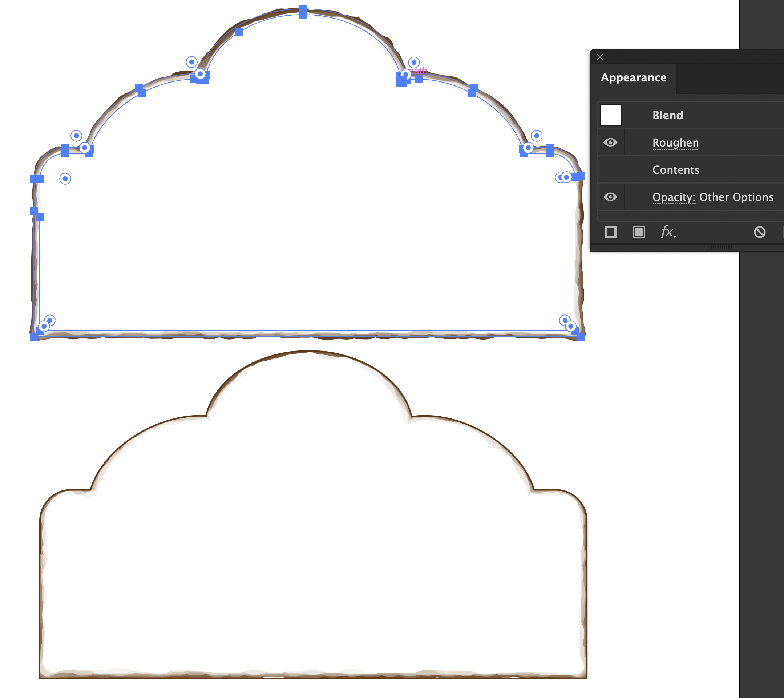Click the Add New Stroke icon
Screen dimensions: 784x698
(611, 232)
